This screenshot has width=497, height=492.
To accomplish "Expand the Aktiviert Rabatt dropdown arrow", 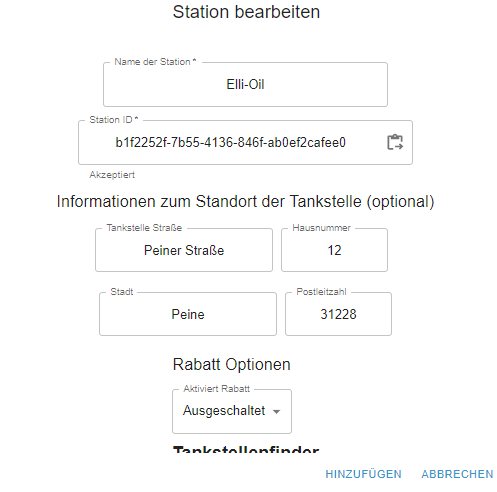I will (x=276, y=412).
